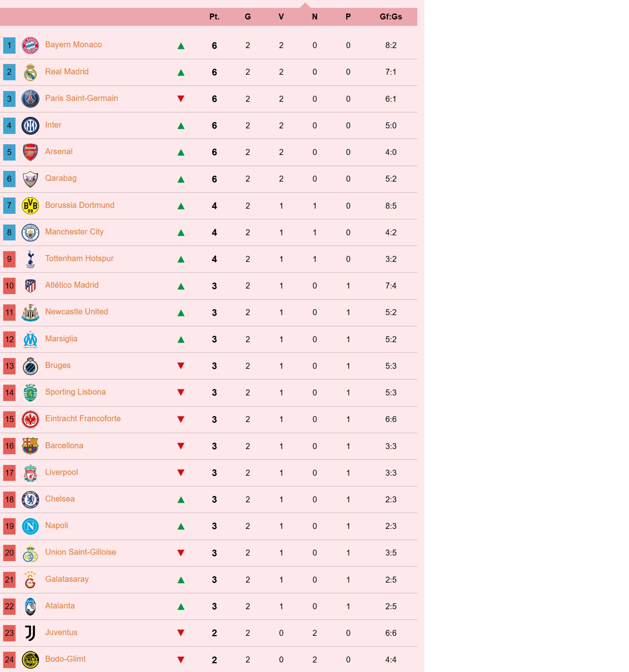Sort the table by Pt. column
Screen dimensions: 629x672
click(x=214, y=17)
